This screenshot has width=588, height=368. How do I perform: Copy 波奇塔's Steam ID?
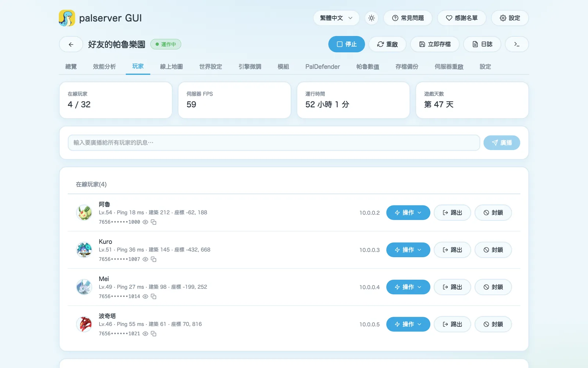click(154, 334)
